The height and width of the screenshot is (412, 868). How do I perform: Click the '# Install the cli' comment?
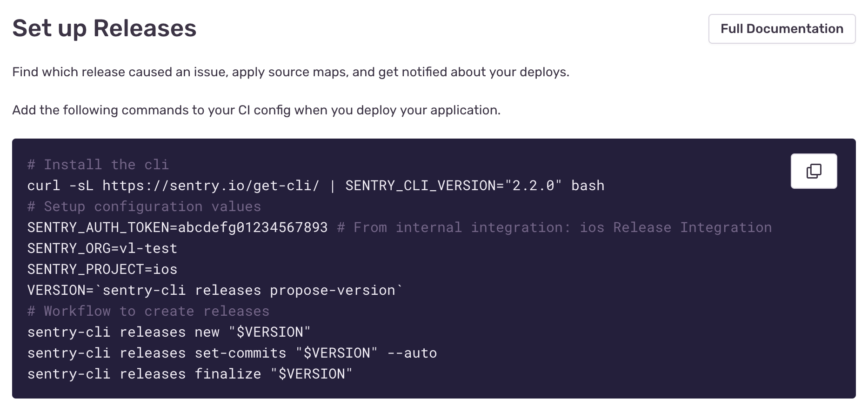point(98,164)
